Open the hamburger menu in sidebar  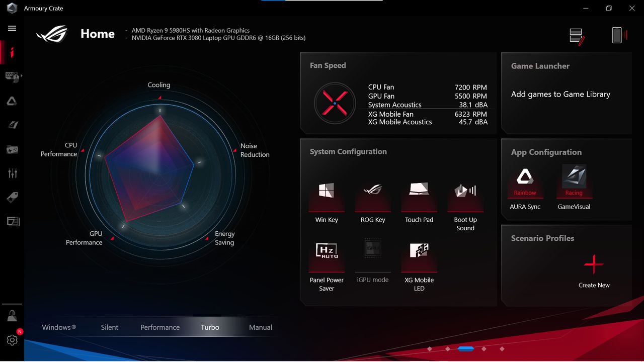point(12,28)
